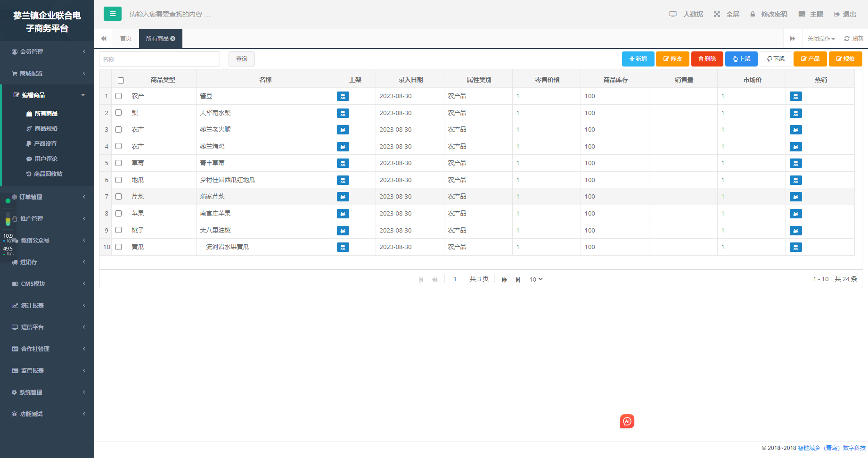Expand the 合作社管理 menu
Screen dimensions: 868x458
[47, 349]
